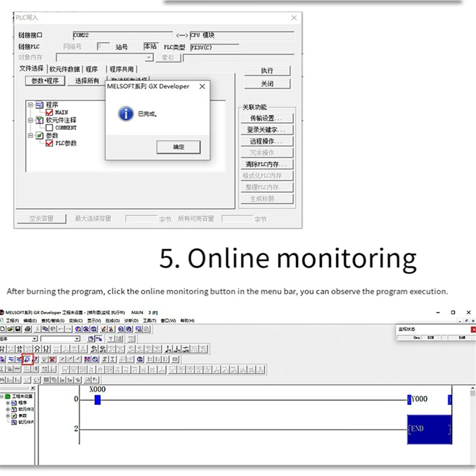Image resolution: width=476 pixels, height=476 pixels.
Task: Open the 编辑(E) menu
Action: click(x=30, y=321)
